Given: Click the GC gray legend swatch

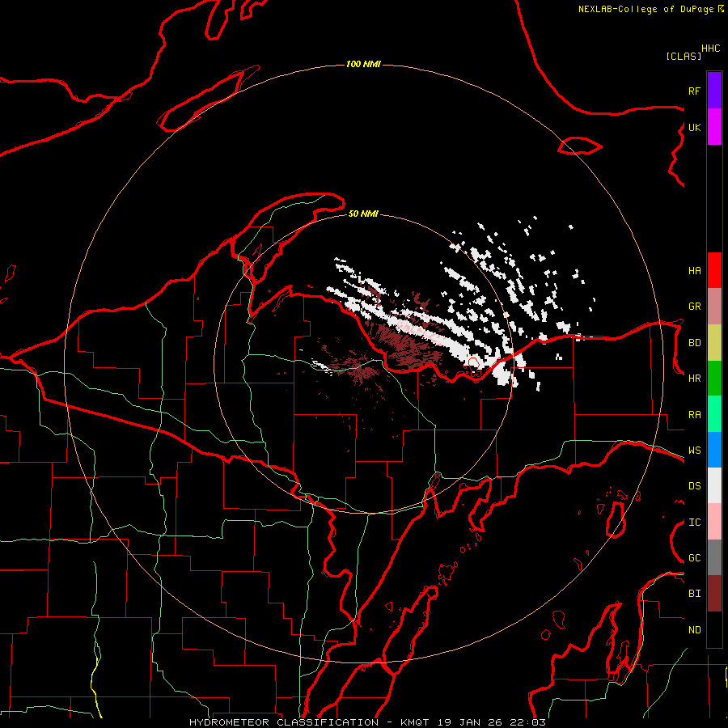Looking at the screenshot, I should 714,557.
